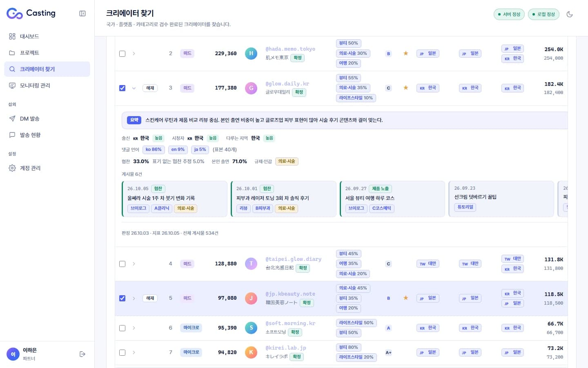The width and height of the screenshot is (588, 368).
Task: Click the 서버 정상 status badge
Action: click(x=509, y=14)
